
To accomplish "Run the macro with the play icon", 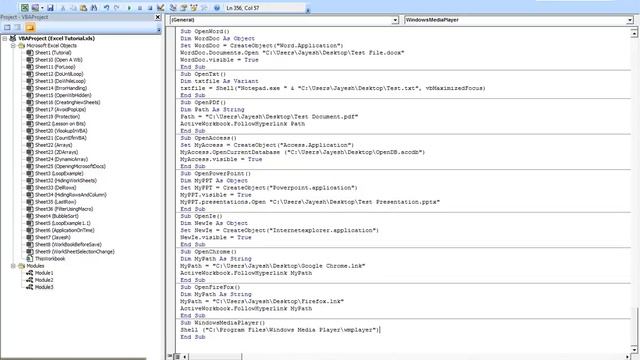I will pyautogui.click(x=129, y=8).
